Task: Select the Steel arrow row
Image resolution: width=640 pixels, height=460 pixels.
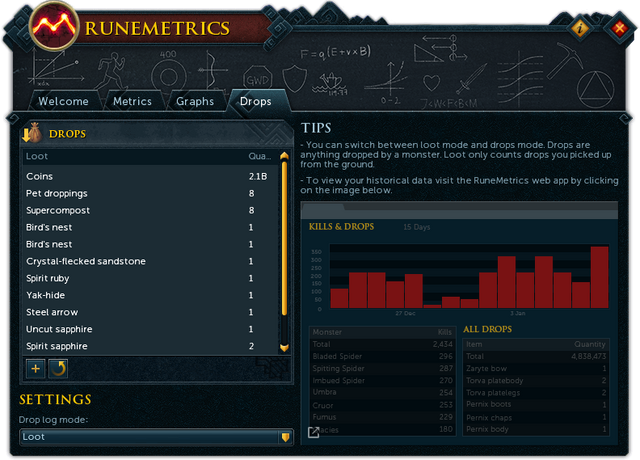Action: 150,312
